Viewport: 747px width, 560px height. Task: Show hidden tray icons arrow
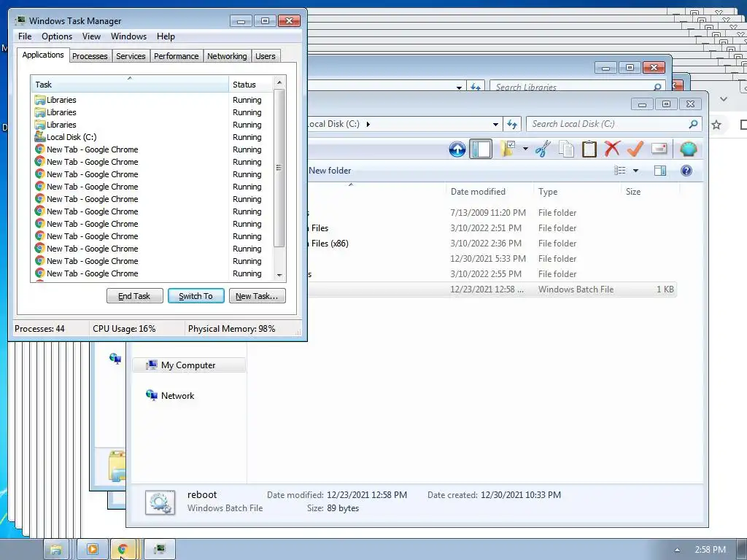coord(677,550)
